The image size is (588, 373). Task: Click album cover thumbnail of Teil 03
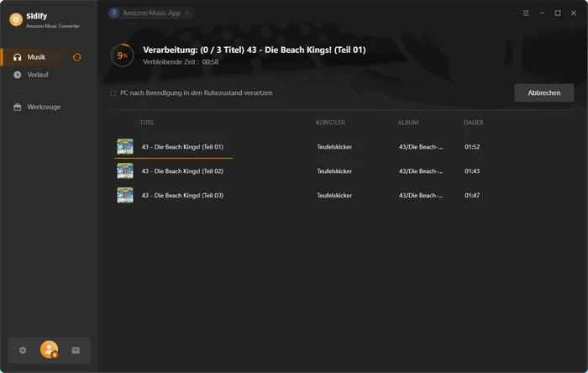pyautogui.click(x=125, y=195)
